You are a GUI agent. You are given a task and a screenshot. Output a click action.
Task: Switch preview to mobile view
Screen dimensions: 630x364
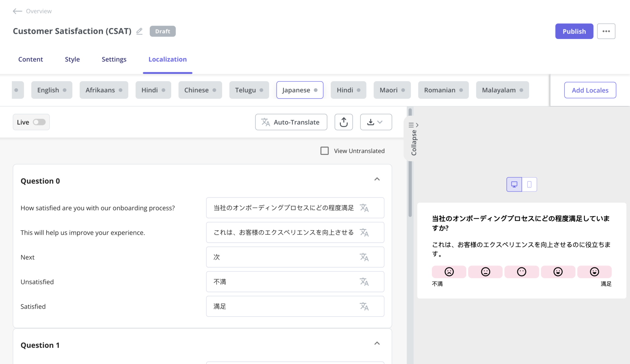(x=529, y=184)
